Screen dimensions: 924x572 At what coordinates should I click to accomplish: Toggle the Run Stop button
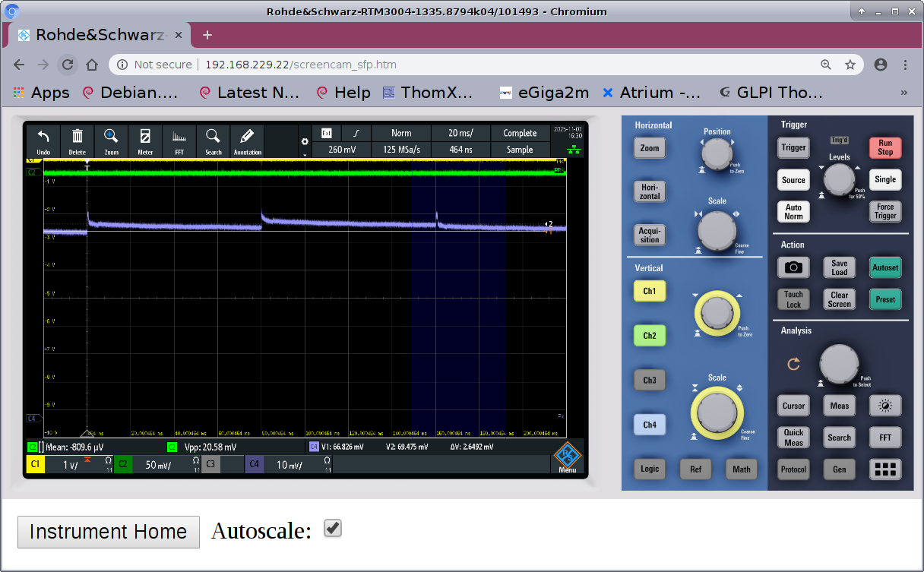[x=885, y=147]
